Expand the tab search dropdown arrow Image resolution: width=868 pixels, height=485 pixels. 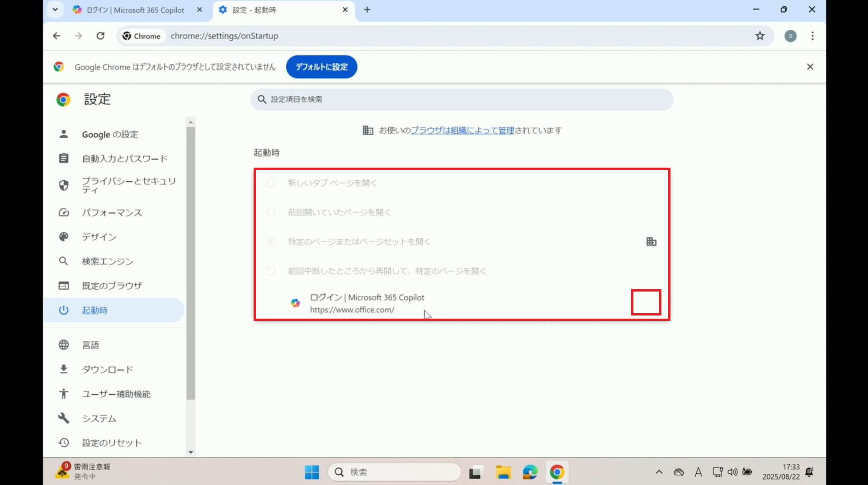point(55,9)
